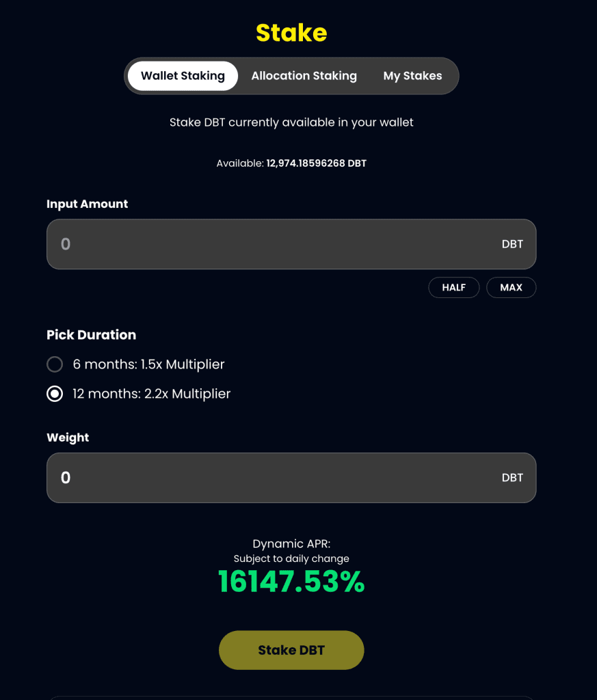
Task: Select the 6 months radio button
Action: click(55, 364)
